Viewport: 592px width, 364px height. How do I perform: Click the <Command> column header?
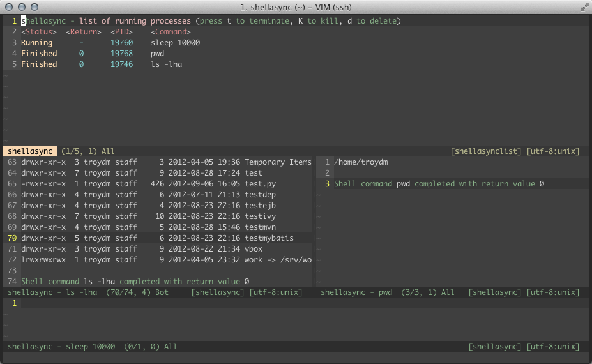click(x=171, y=32)
